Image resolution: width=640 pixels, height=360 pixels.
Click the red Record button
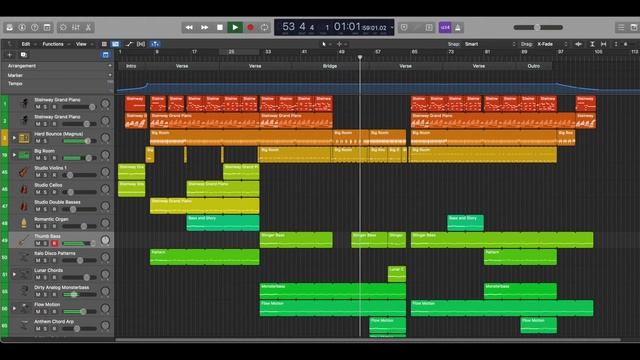pos(250,27)
